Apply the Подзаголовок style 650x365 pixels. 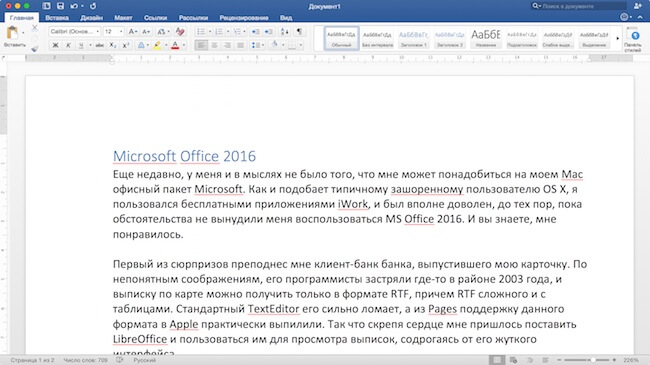(521, 39)
